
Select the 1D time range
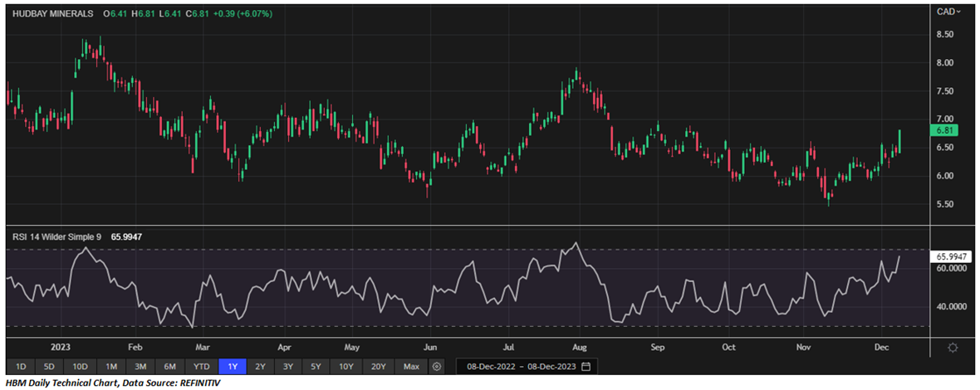click(x=21, y=366)
